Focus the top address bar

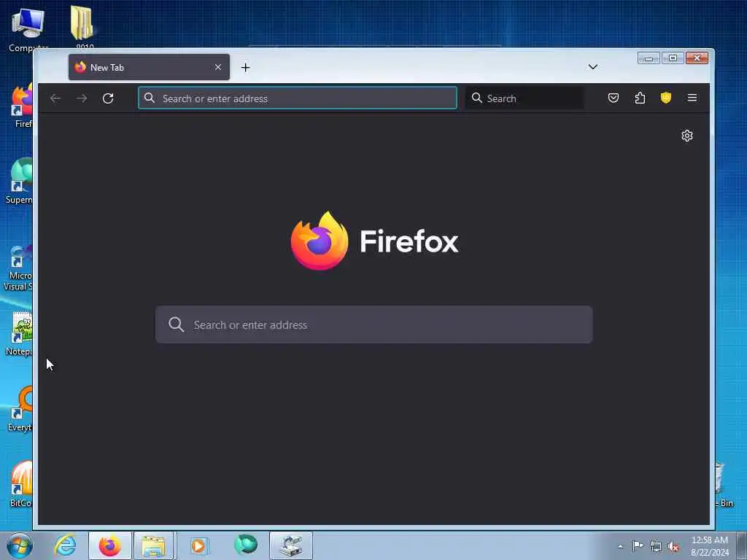(298, 98)
